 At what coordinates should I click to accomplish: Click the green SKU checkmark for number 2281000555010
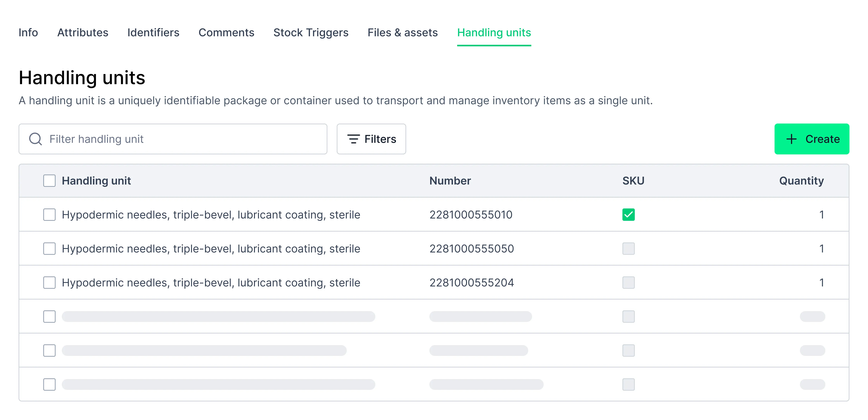(628, 215)
